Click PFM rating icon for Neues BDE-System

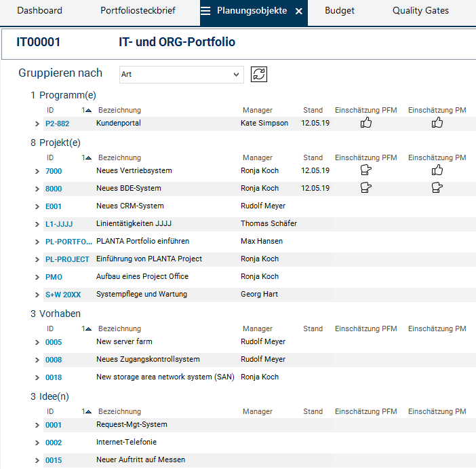tap(366, 188)
